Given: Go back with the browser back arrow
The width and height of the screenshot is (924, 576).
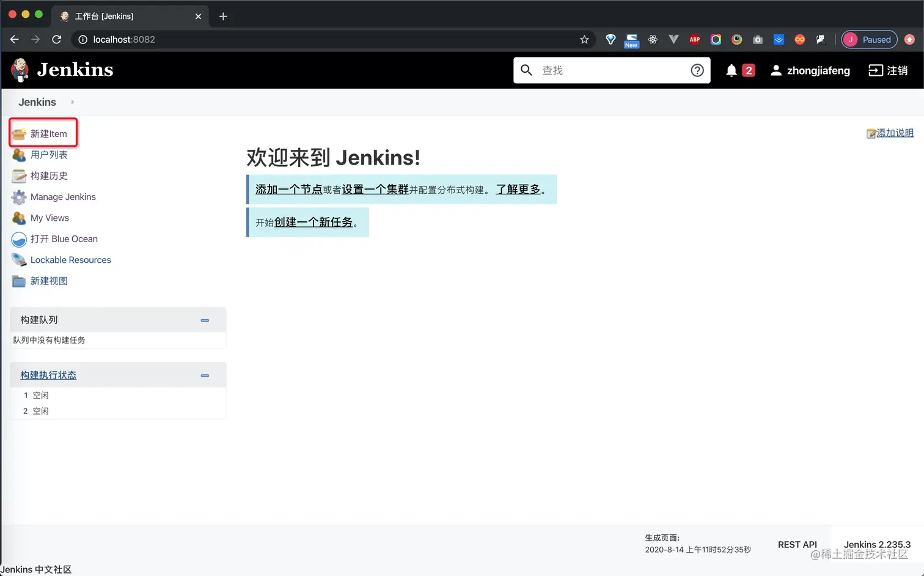Looking at the screenshot, I should point(15,40).
